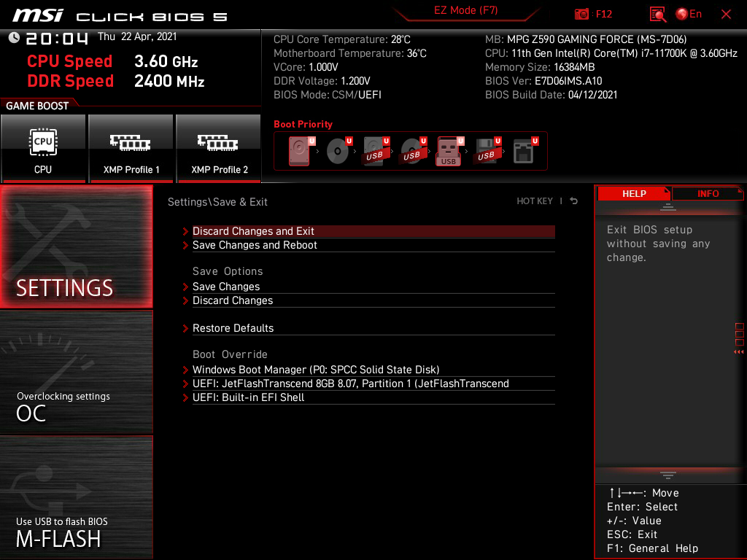Select the USB hard disk boot icon

pos(376,151)
